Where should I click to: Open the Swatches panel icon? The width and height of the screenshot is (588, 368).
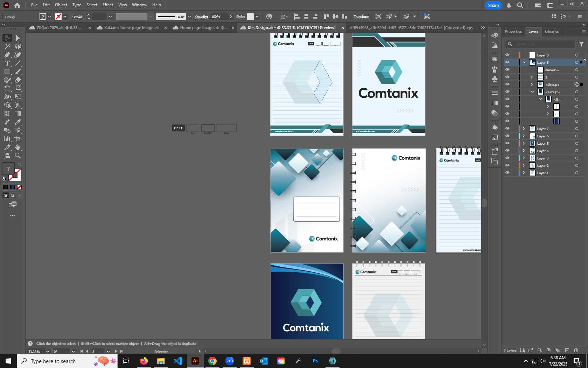[x=495, y=60]
